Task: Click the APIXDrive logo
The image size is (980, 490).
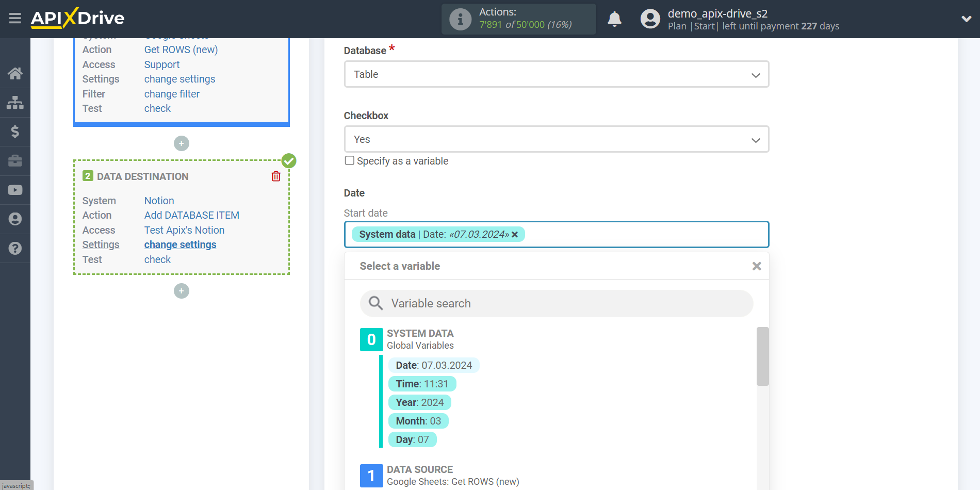Action: [x=77, y=19]
